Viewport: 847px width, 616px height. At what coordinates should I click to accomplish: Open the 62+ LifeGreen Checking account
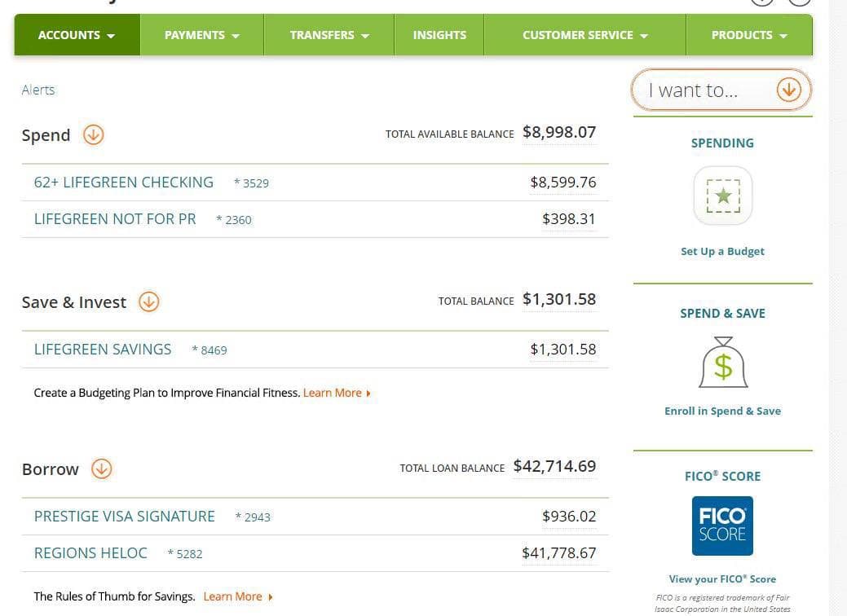pos(124,183)
